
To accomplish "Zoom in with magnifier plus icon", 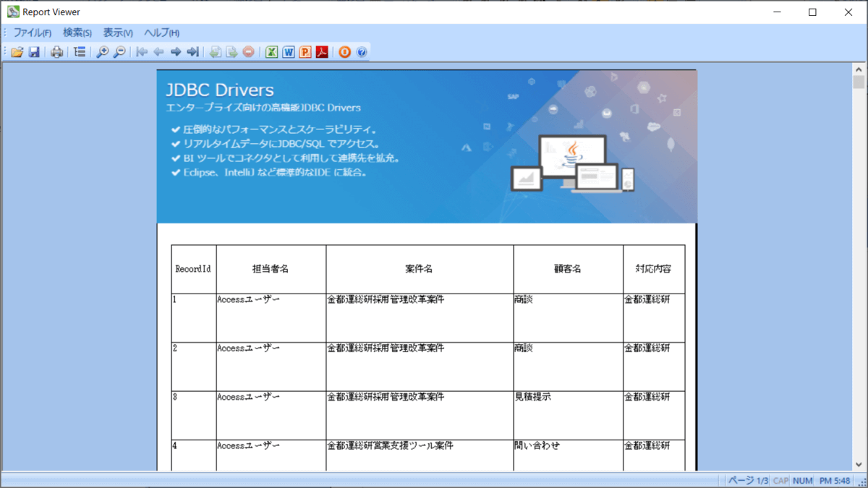I will 103,52.
